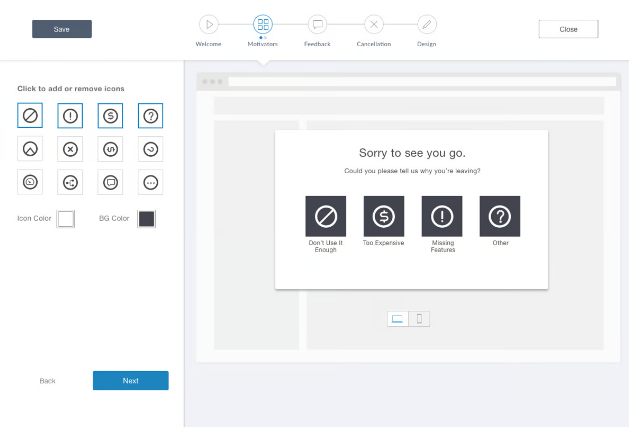
Task: Add the gauge dial icon
Action: pos(30,182)
